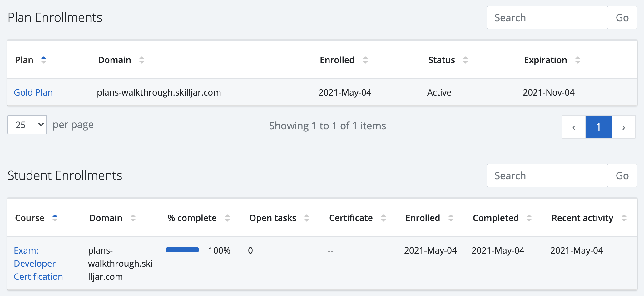644x296 pixels.
Task: Click the Status column sort arrows
Action: (x=465, y=60)
